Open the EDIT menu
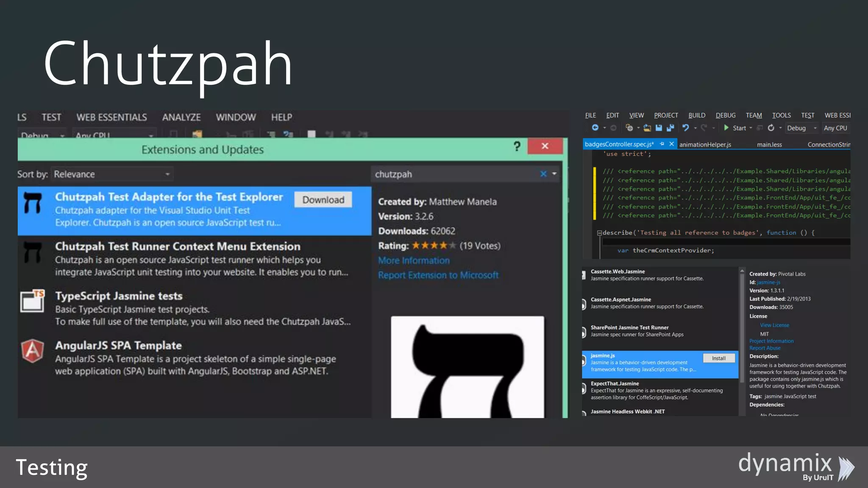Viewport: 868px width, 488px height. click(612, 115)
